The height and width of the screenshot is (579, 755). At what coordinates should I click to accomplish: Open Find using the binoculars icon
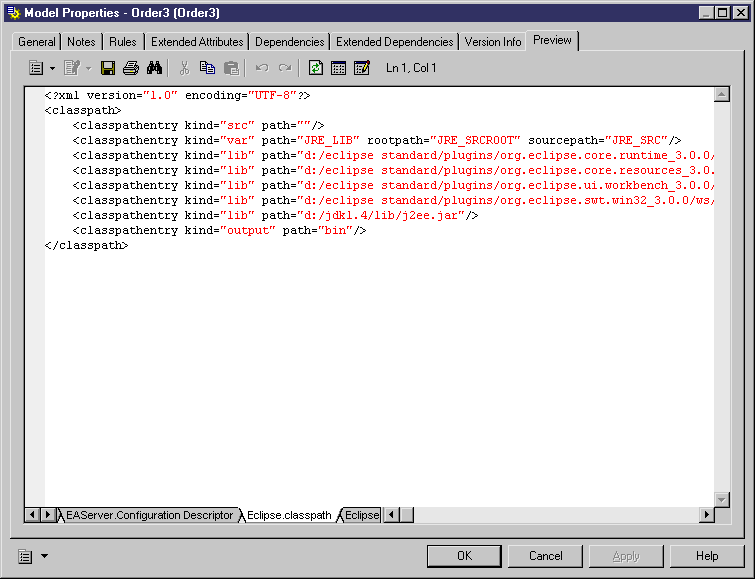point(155,68)
